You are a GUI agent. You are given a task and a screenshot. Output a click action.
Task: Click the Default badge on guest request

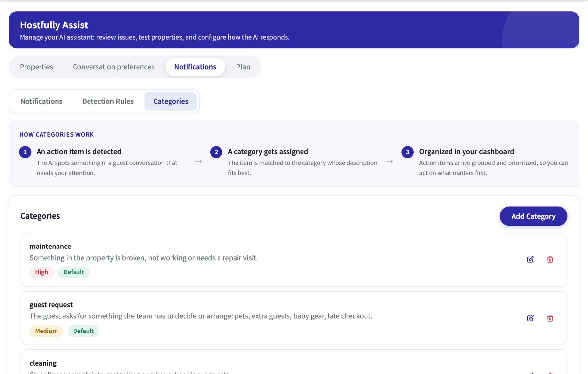point(83,331)
